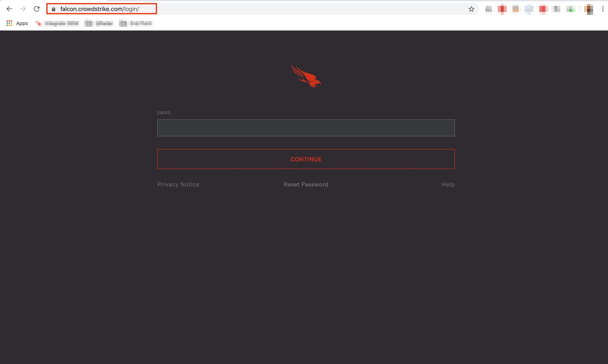The image size is (608, 364).
Task: Click the Apps grid icon
Action: pos(8,23)
